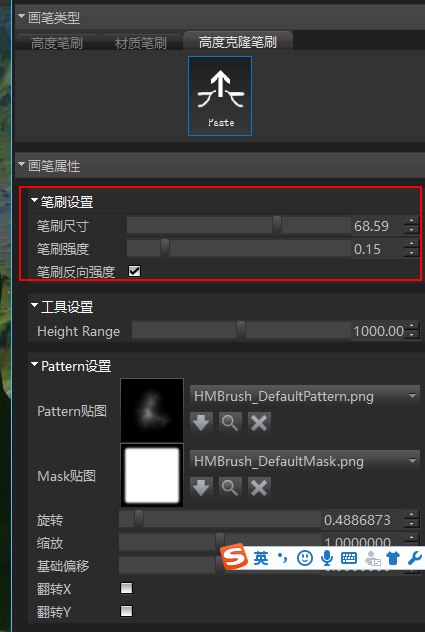Clear Mask贴图 with the X icon
This screenshot has width=425, height=632.
coord(259,488)
